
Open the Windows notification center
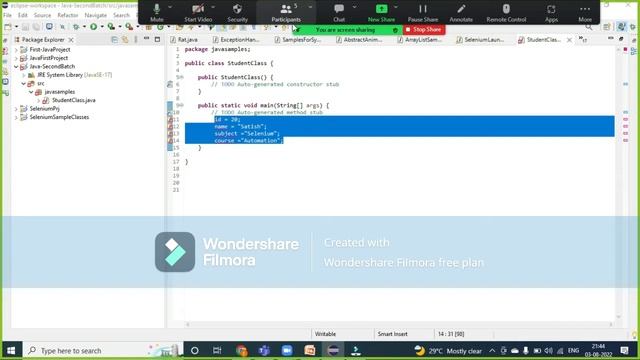tap(624, 350)
